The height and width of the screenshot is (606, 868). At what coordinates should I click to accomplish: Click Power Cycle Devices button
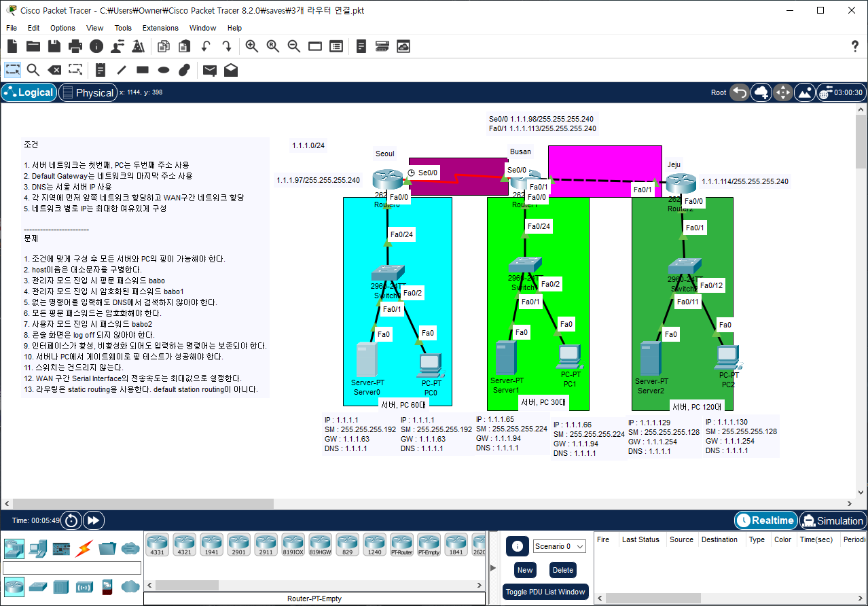pyautogui.click(x=71, y=520)
